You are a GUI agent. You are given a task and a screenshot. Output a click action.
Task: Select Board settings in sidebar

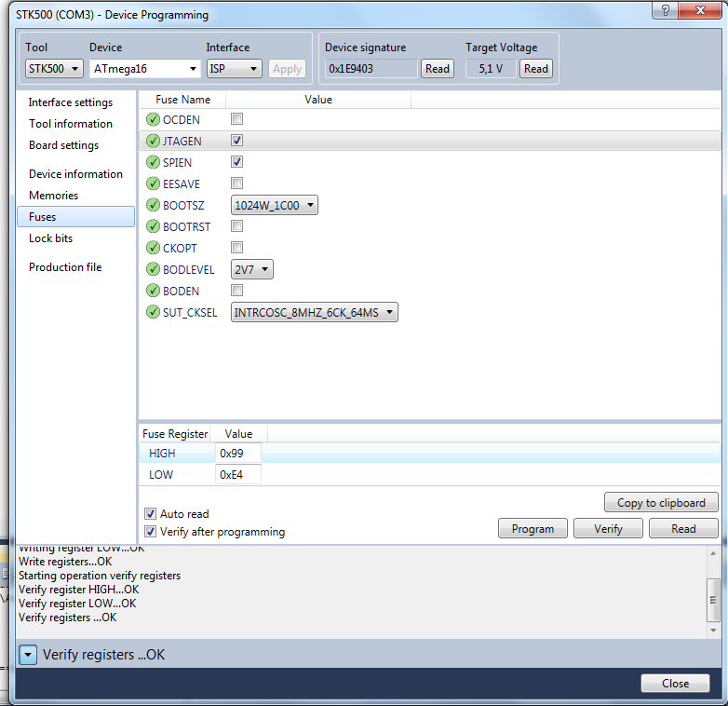pyautogui.click(x=63, y=145)
